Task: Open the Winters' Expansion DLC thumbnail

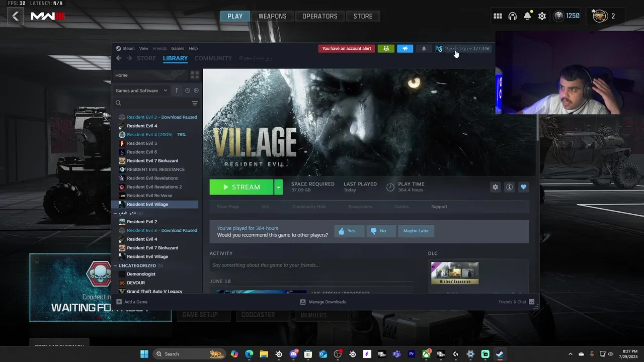Action: coord(455,273)
